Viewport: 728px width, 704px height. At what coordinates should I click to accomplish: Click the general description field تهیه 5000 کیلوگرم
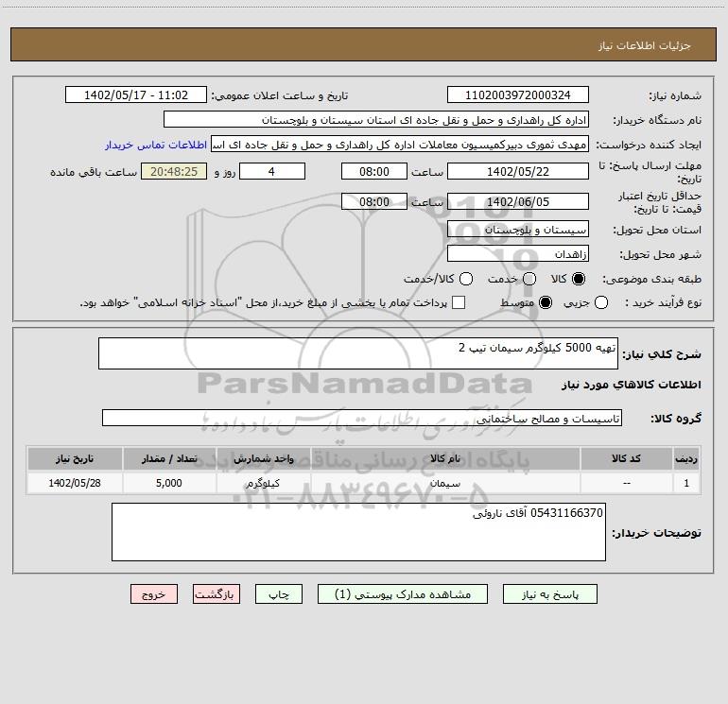(358, 353)
